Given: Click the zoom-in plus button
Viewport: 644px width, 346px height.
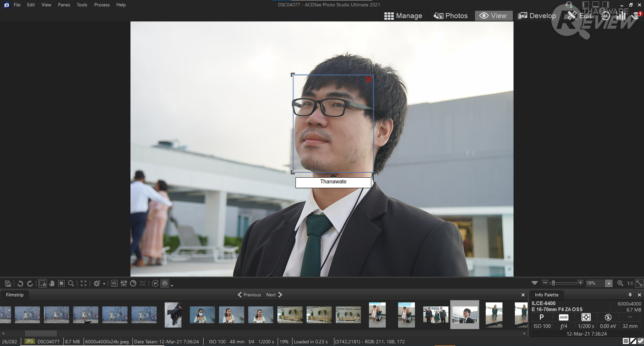Looking at the screenshot, I should [580, 283].
